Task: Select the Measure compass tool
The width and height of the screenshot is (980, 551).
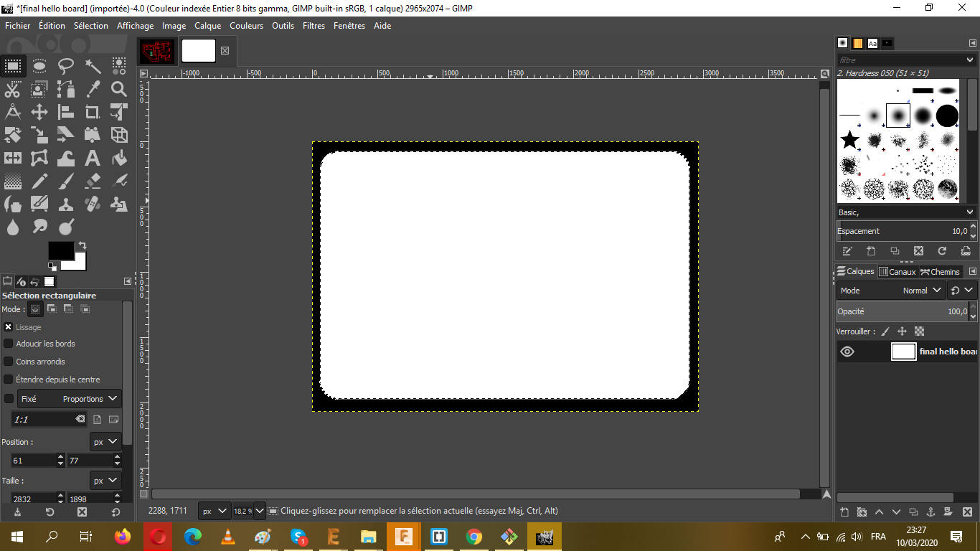Action: coord(13,112)
